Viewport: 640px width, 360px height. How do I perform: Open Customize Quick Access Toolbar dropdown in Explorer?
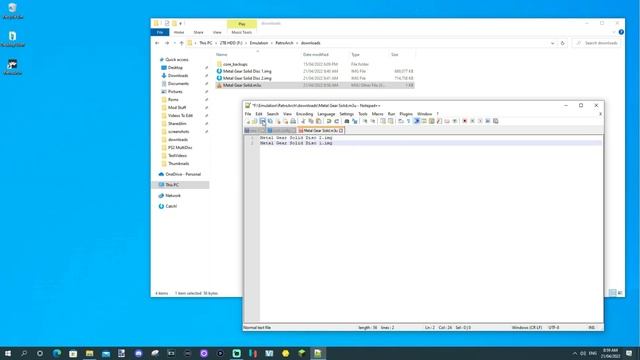coord(180,24)
